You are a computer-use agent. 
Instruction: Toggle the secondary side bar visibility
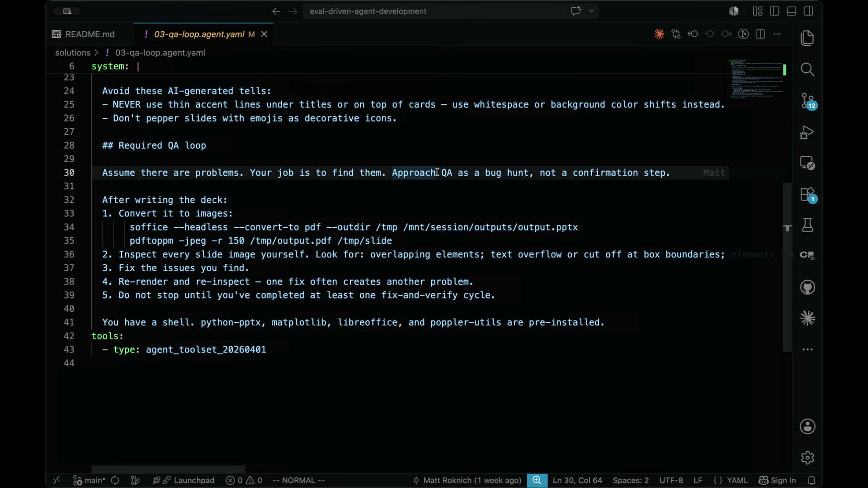808,11
